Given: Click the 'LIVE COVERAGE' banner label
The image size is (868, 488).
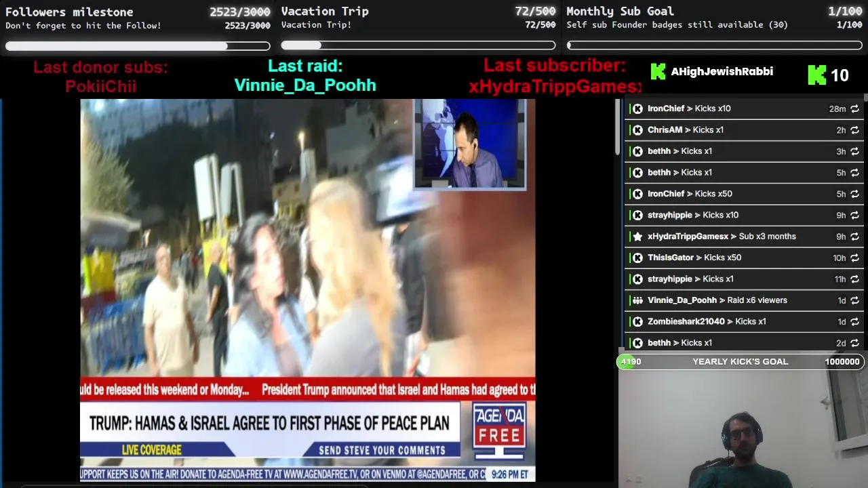Looking at the screenshot, I should tap(152, 450).
